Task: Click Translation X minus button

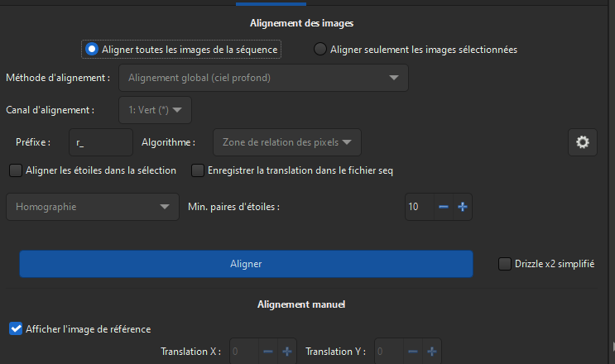Action: [268, 352]
